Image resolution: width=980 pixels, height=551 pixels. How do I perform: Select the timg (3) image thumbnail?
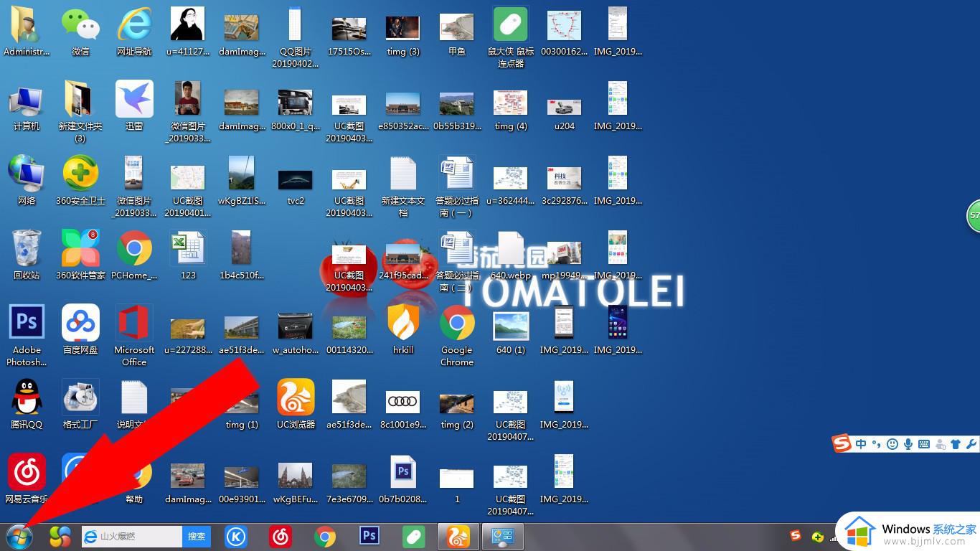point(403,29)
